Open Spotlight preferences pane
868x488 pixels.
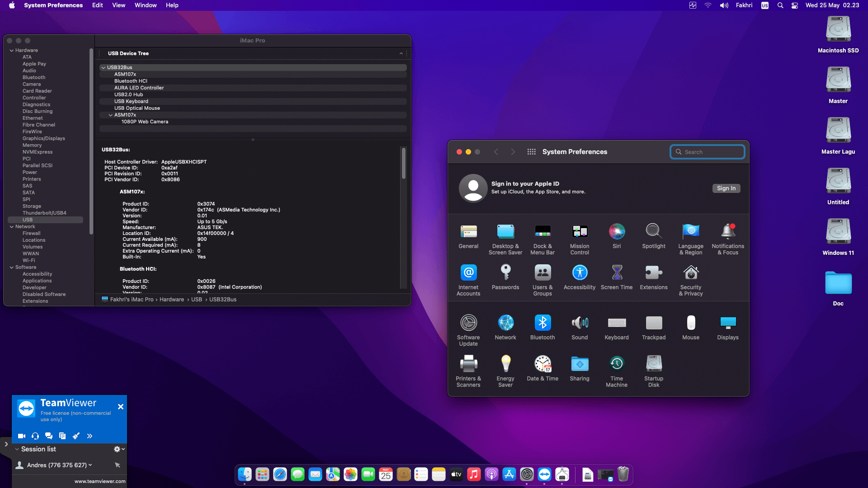(x=654, y=237)
